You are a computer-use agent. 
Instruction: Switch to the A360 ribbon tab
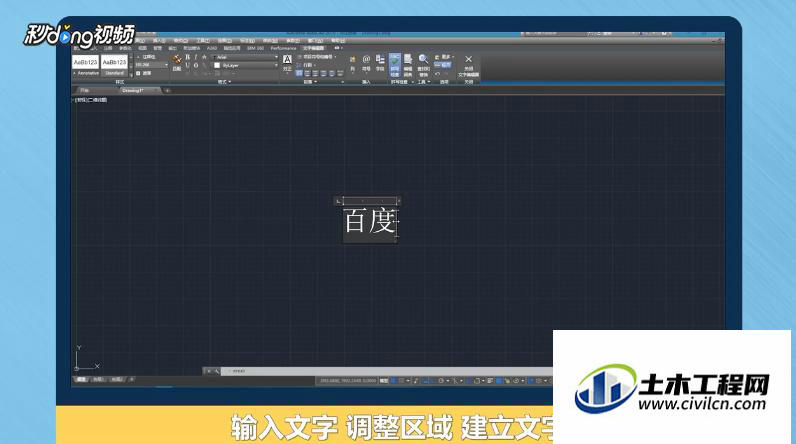pyautogui.click(x=212, y=48)
